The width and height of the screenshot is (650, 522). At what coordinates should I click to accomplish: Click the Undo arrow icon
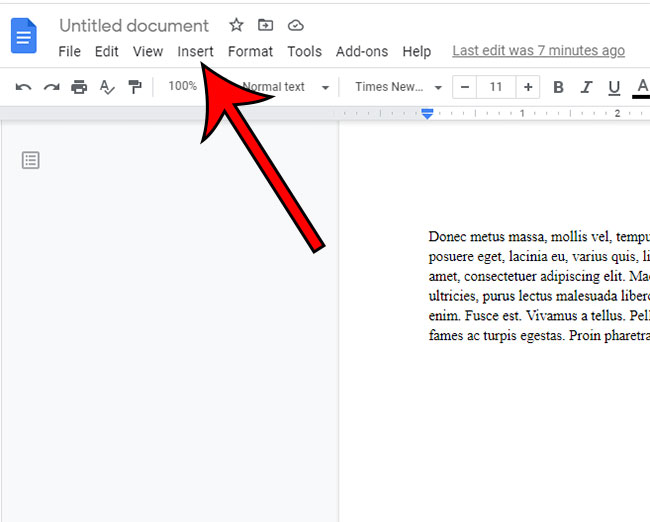coord(23,87)
